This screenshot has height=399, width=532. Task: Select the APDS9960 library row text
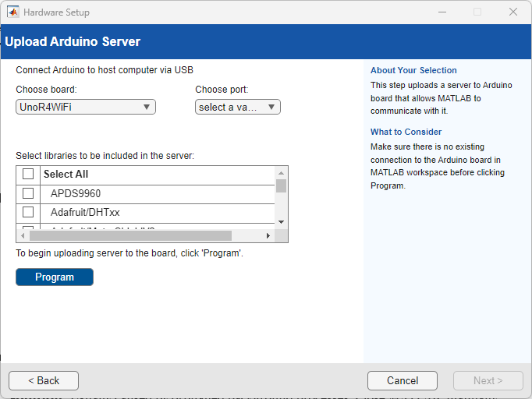click(x=76, y=193)
